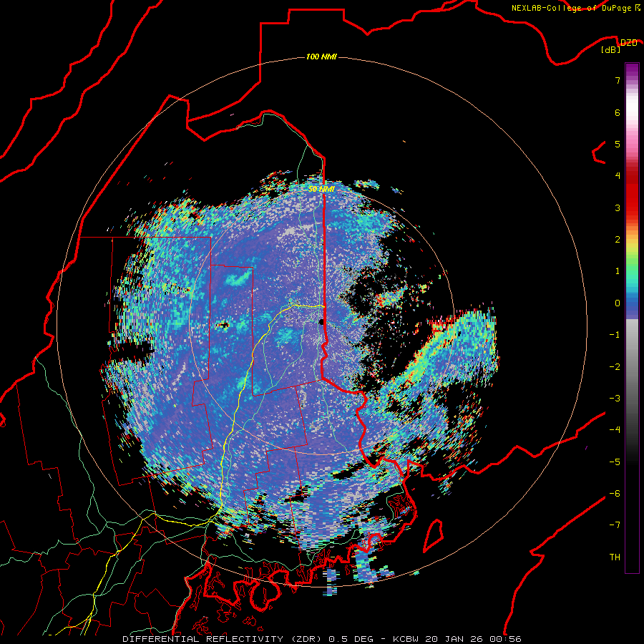
Task: Click the -5 tick label on the color scale
Action: [615, 462]
